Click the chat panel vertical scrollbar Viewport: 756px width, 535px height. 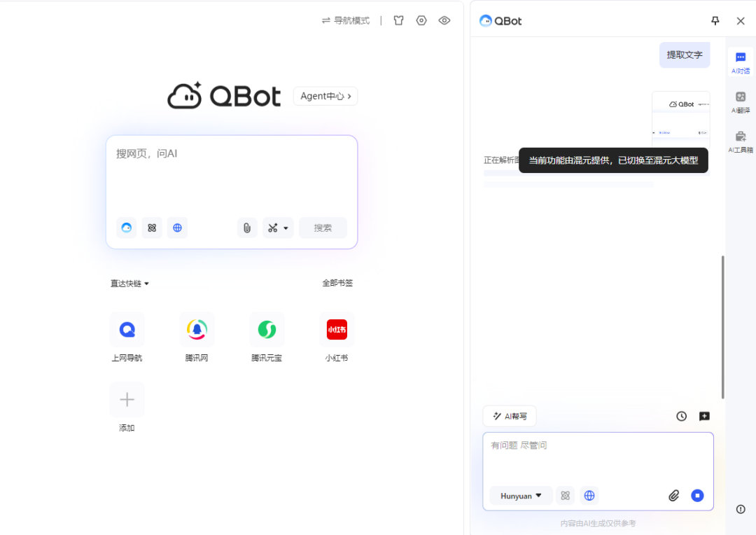[722, 327]
